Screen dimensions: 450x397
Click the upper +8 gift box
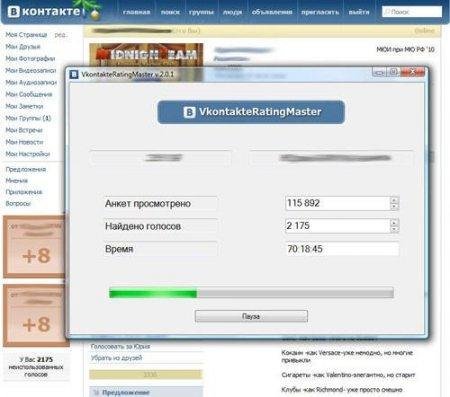(x=34, y=247)
